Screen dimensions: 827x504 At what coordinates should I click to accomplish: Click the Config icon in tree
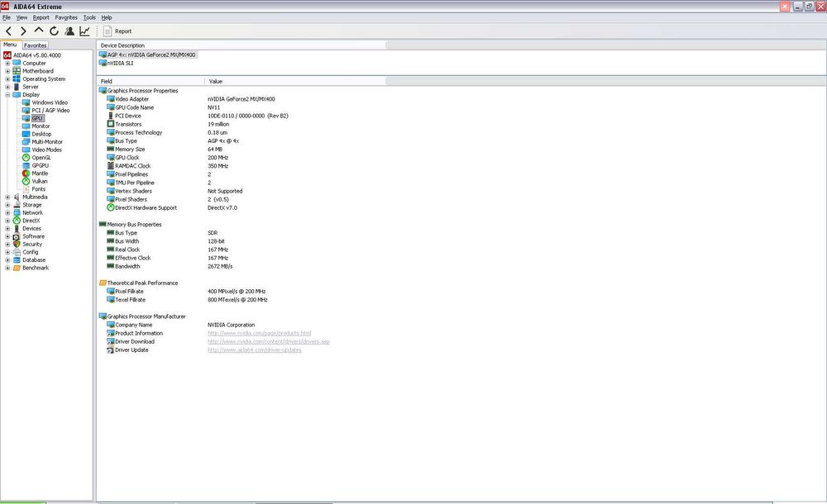tap(17, 252)
